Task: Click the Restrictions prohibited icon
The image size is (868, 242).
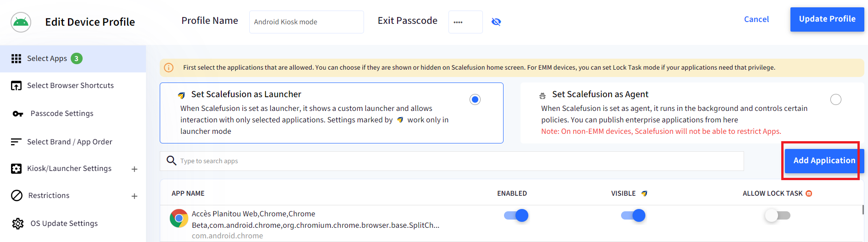Action: click(x=17, y=196)
